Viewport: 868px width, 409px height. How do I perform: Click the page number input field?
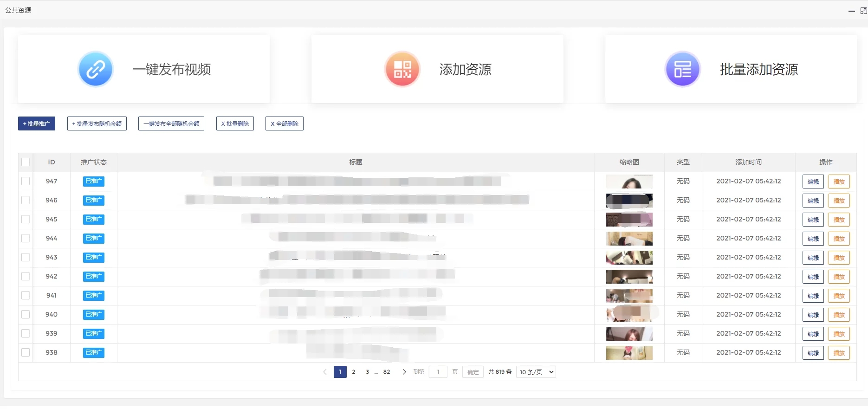[438, 372]
